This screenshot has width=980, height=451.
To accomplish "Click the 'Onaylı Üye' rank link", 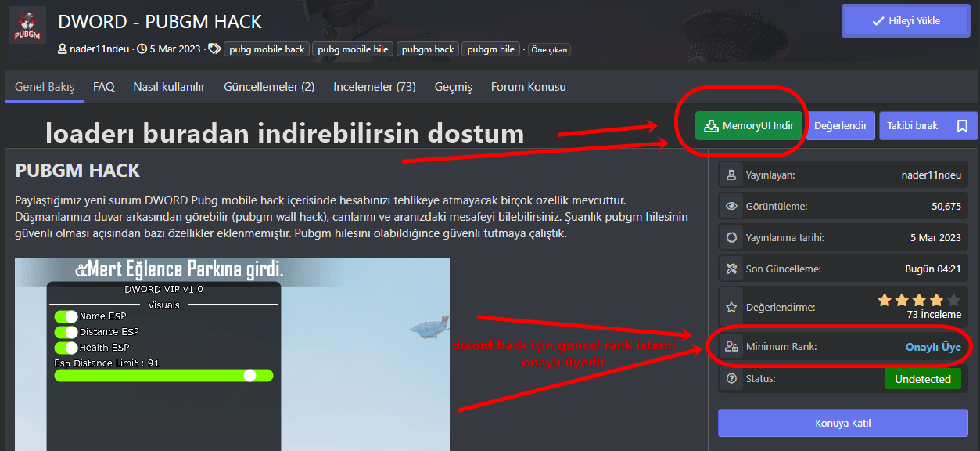I will pyautogui.click(x=933, y=346).
